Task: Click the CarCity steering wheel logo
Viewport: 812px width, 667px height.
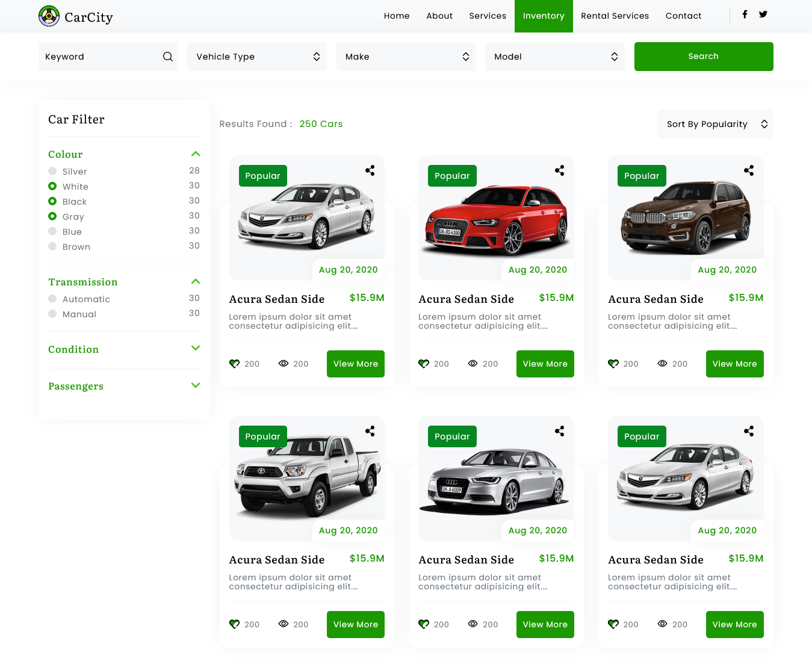Action: [49, 16]
